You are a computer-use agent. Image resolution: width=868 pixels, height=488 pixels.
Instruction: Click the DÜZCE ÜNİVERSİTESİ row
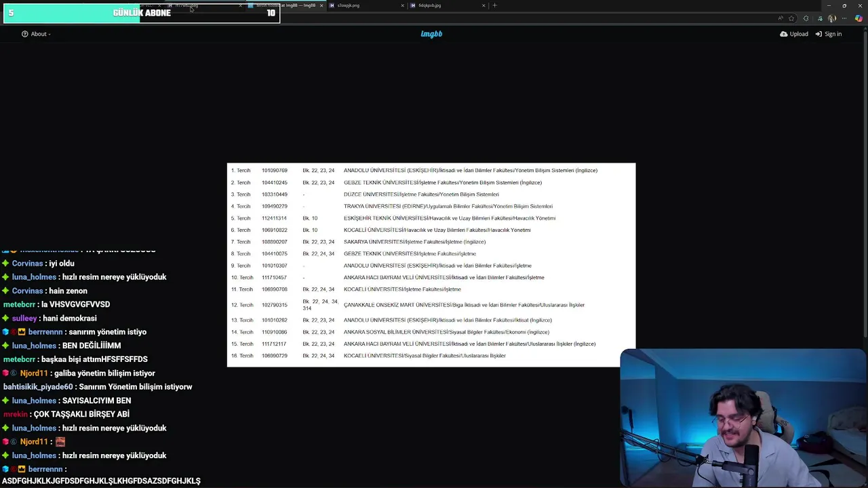click(421, 195)
